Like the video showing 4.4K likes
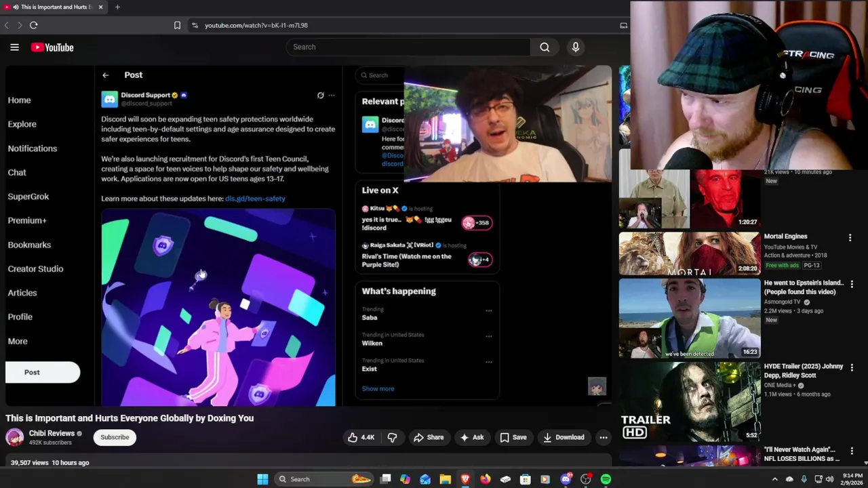Image resolution: width=868 pixels, height=488 pixels. pyautogui.click(x=361, y=438)
